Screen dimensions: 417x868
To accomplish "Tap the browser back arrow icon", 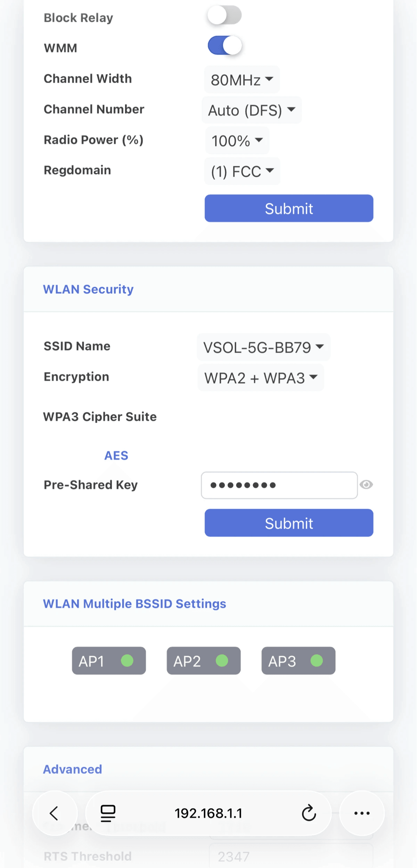I will pyautogui.click(x=54, y=813).
